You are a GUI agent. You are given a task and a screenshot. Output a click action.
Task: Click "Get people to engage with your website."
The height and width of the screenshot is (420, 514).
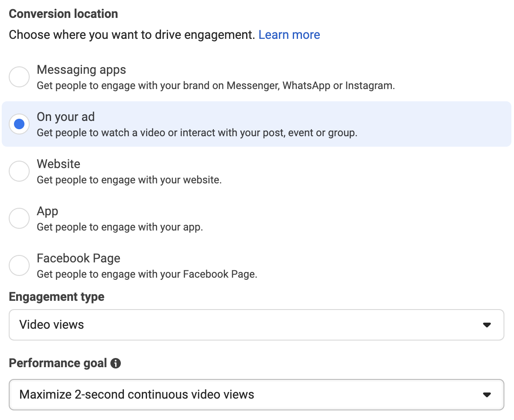click(129, 180)
